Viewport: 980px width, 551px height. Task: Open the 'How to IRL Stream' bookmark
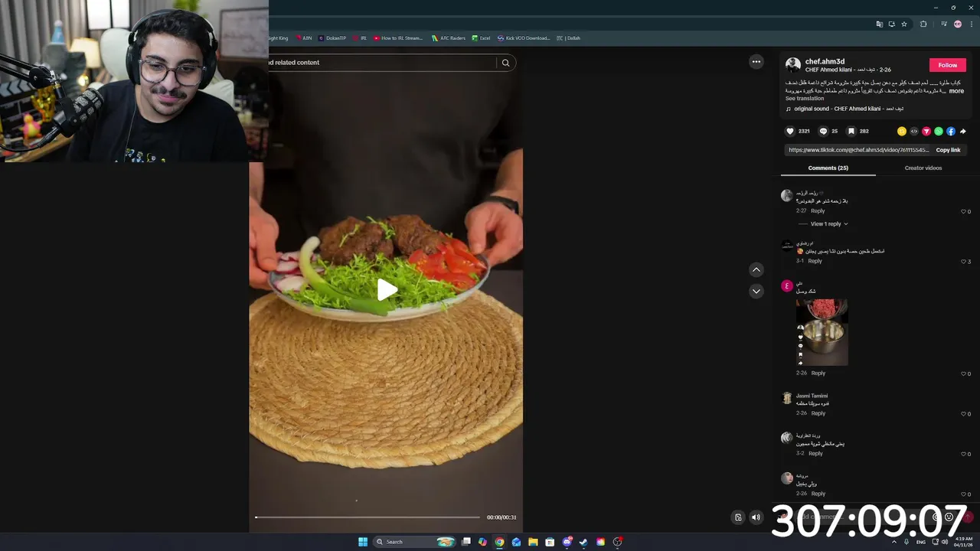click(x=398, y=37)
